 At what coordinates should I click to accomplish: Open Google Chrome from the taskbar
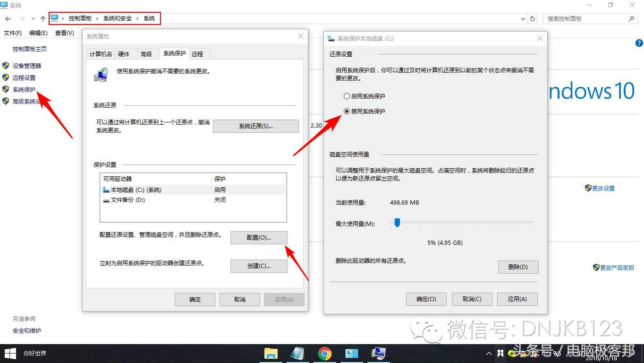(x=324, y=353)
